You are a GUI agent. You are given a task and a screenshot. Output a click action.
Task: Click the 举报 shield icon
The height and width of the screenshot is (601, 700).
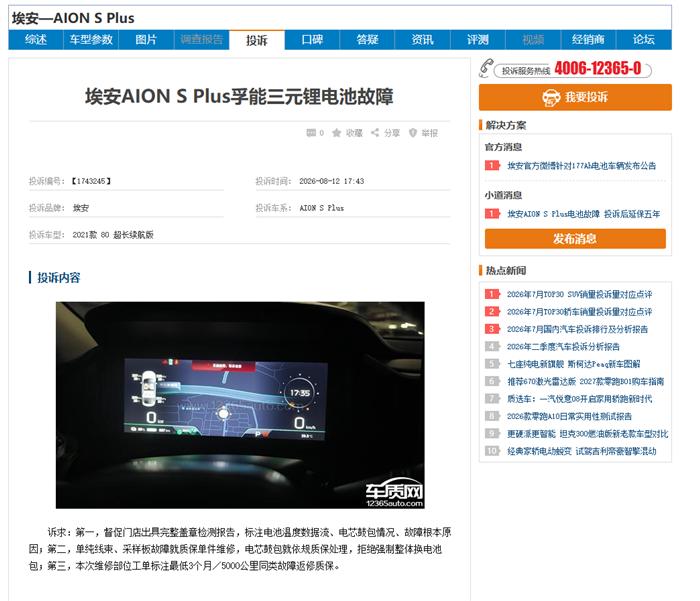tap(413, 133)
